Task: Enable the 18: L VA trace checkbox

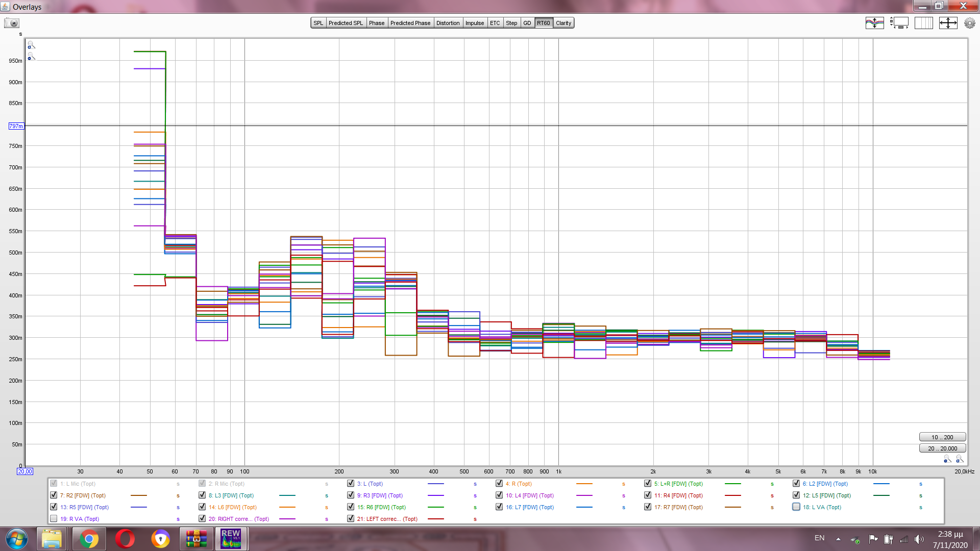Action: click(x=796, y=507)
